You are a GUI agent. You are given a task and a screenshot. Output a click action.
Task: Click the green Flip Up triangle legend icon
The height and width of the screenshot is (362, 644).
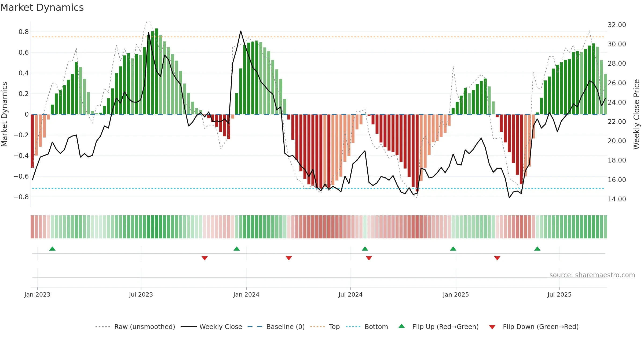point(402,326)
